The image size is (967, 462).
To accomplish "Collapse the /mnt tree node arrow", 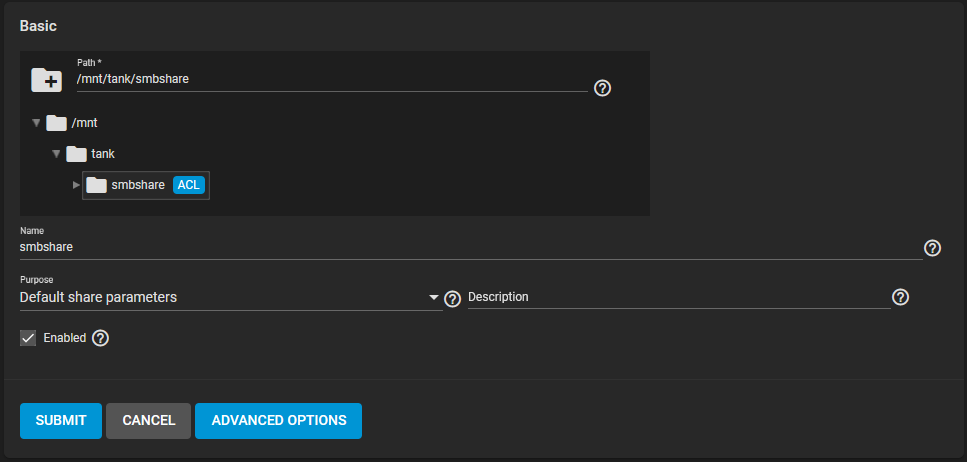I will point(36,123).
